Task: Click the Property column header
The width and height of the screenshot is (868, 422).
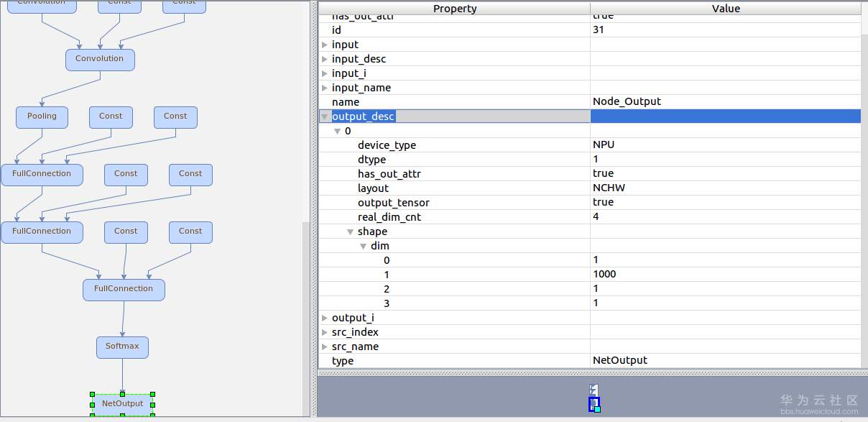Action: coord(454,9)
